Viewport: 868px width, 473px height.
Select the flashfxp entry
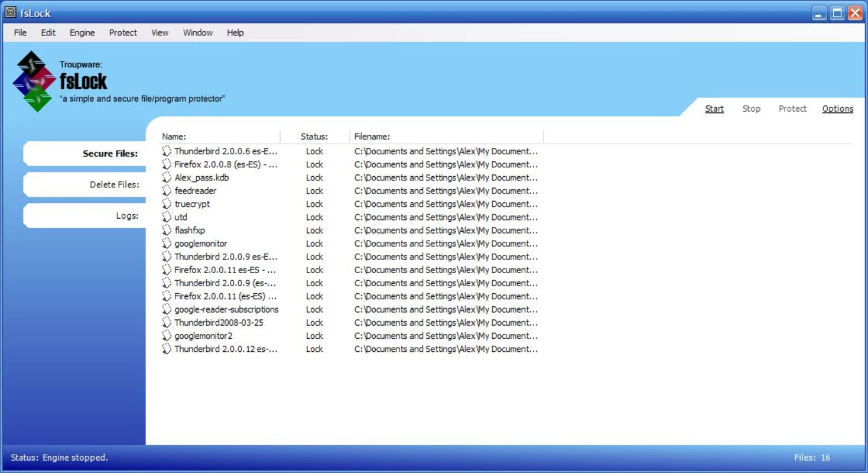190,231
